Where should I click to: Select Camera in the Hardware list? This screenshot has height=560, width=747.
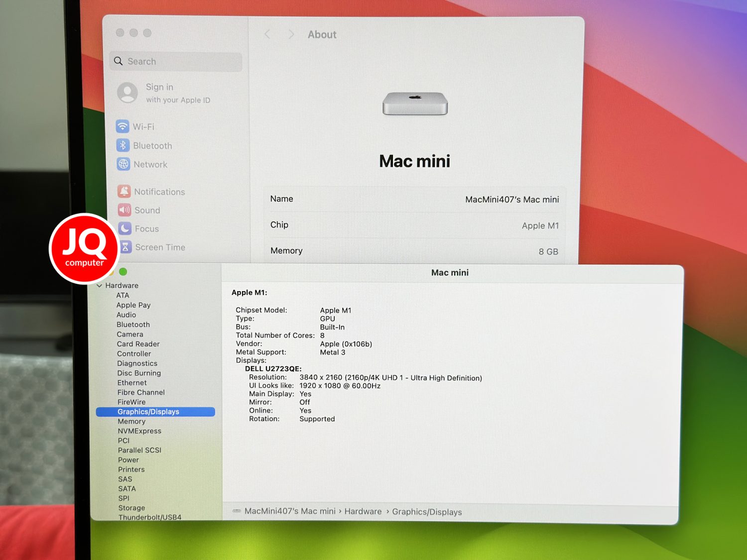point(130,335)
